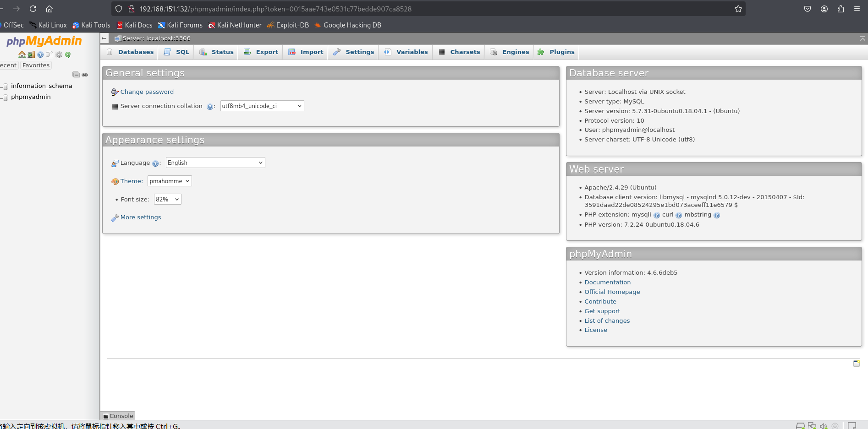This screenshot has height=429, width=868.
Task: Click the help icon next to Language
Action: [x=155, y=163]
